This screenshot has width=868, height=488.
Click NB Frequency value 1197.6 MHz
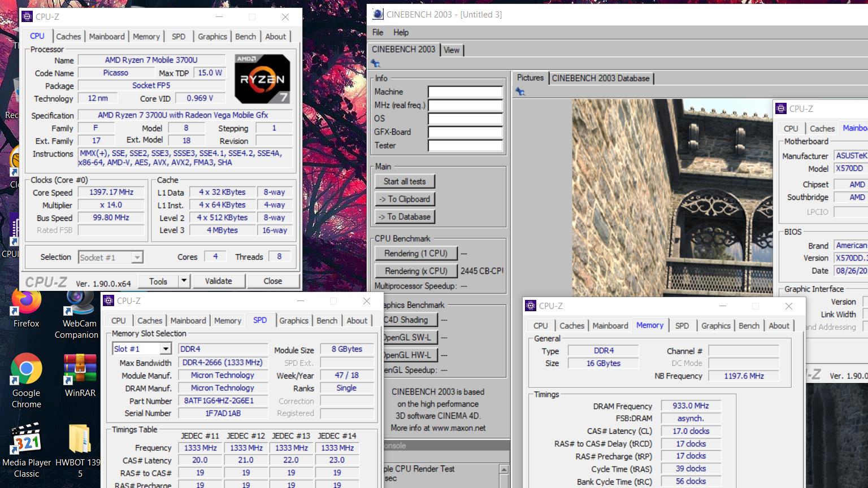click(744, 376)
